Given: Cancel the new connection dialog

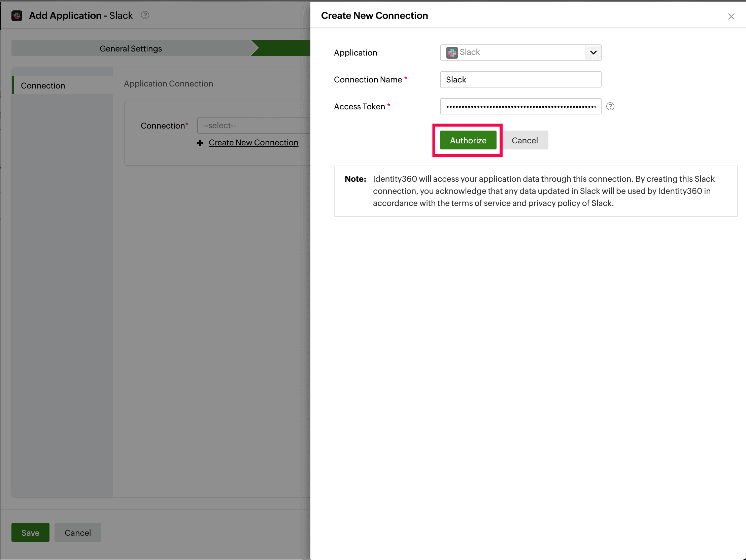Looking at the screenshot, I should 524,140.
